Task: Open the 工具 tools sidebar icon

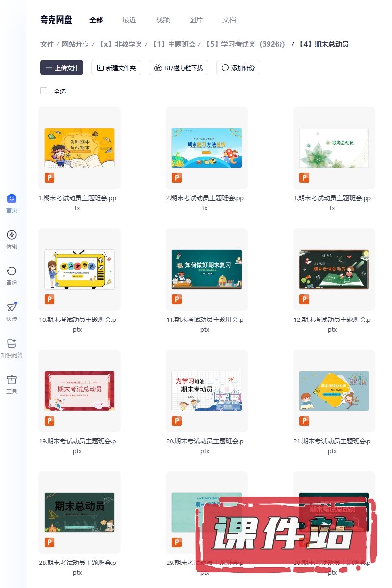Action: [x=12, y=380]
